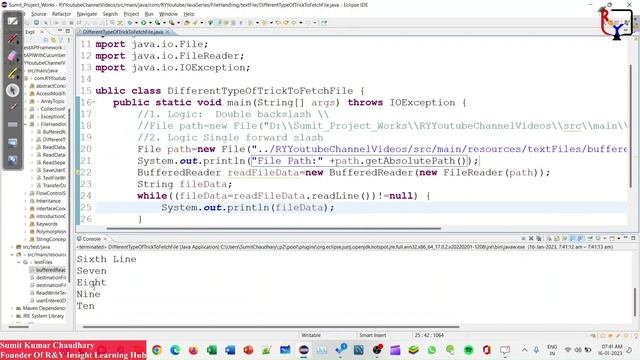The image size is (640, 360).
Task: Open the Navigate menu
Action: [87, 14]
